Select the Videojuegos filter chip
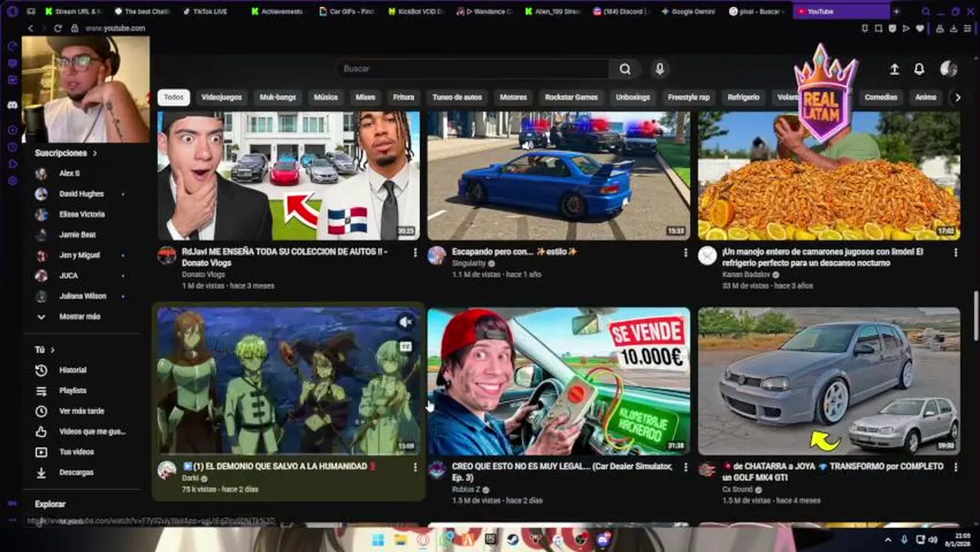The width and height of the screenshot is (980, 552). pos(222,97)
